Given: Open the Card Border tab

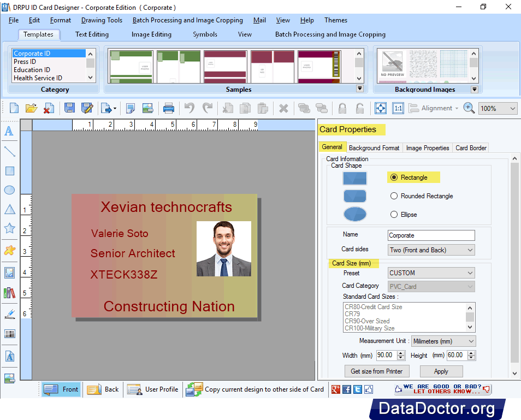Looking at the screenshot, I should pyautogui.click(x=471, y=148).
